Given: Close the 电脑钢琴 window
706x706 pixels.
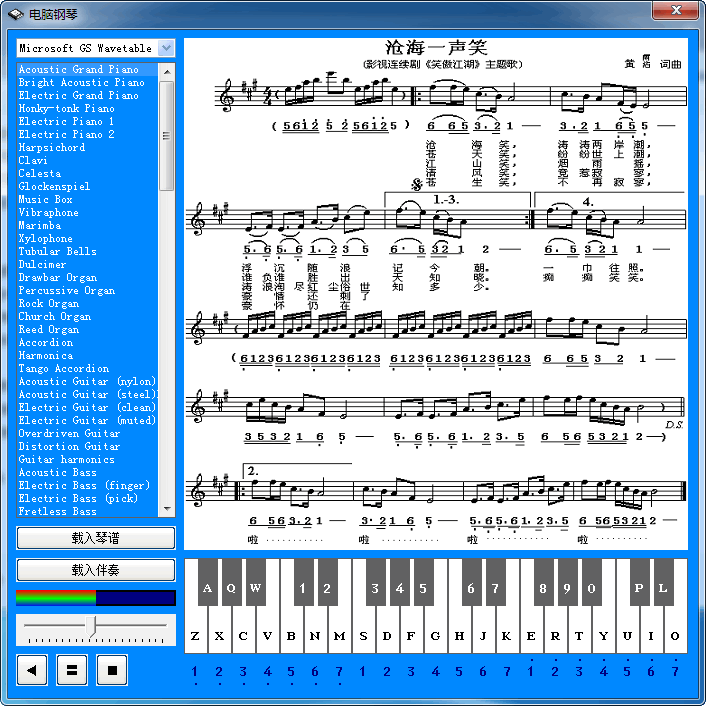Looking at the screenshot, I should [676, 10].
